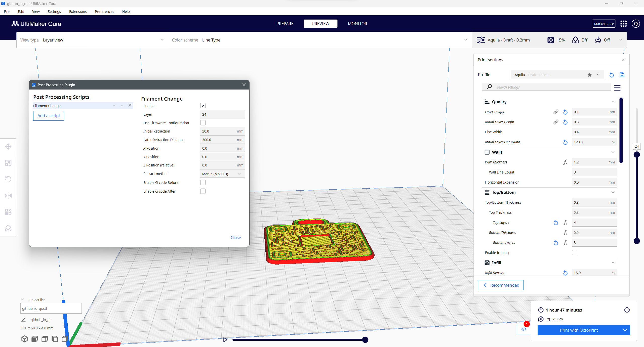Switch to the MONITOR stage
Screen dimensions: 644x347
[x=357, y=24]
